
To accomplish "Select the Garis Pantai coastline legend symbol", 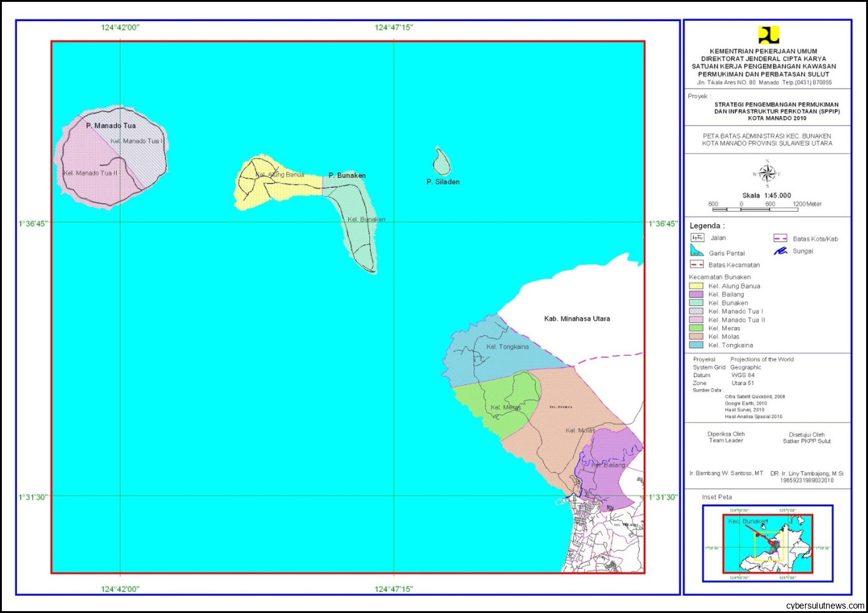I will pos(697,251).
